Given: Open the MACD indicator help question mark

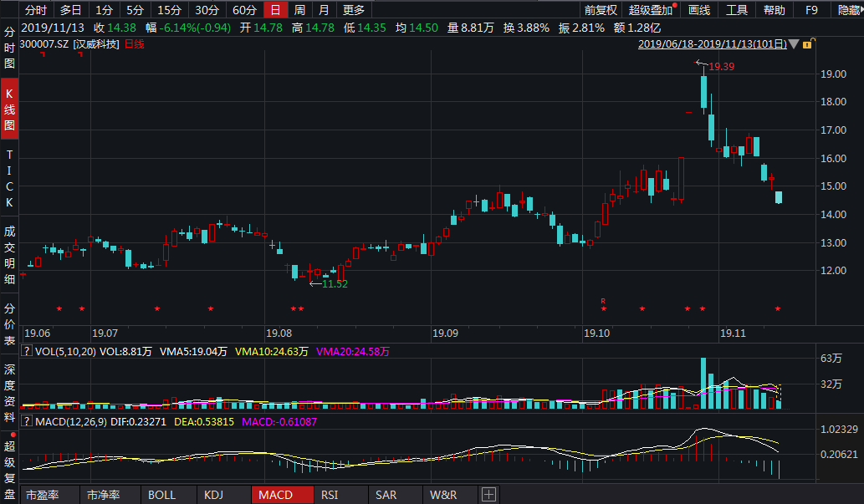Looking at the screenshot, I should click(x=26, y=421).
